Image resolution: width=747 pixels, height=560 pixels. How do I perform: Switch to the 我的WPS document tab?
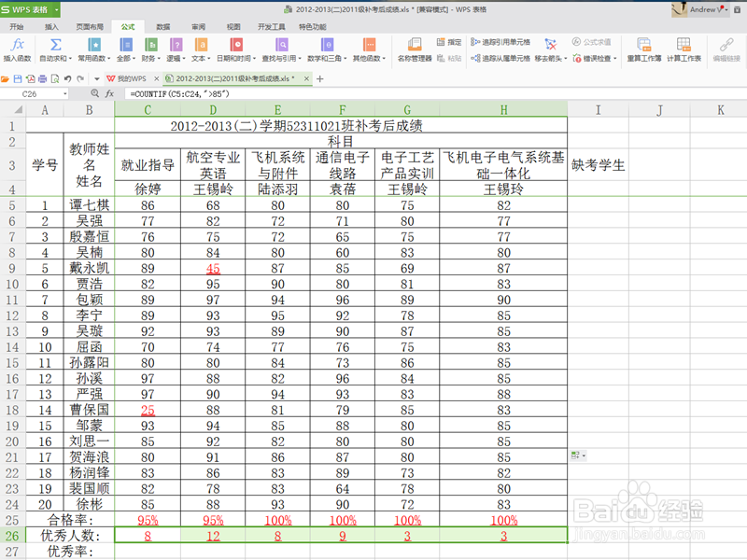tap(127, 78)
